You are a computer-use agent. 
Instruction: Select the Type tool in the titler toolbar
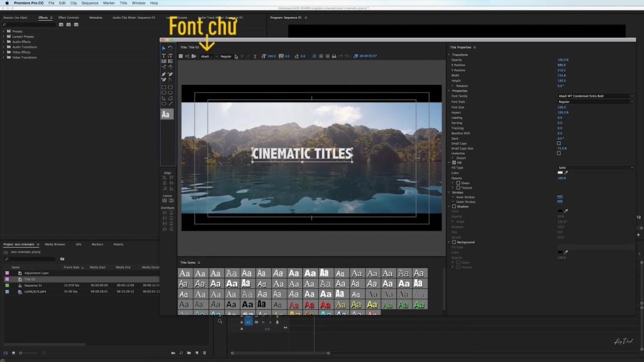[x=164, y=55]
